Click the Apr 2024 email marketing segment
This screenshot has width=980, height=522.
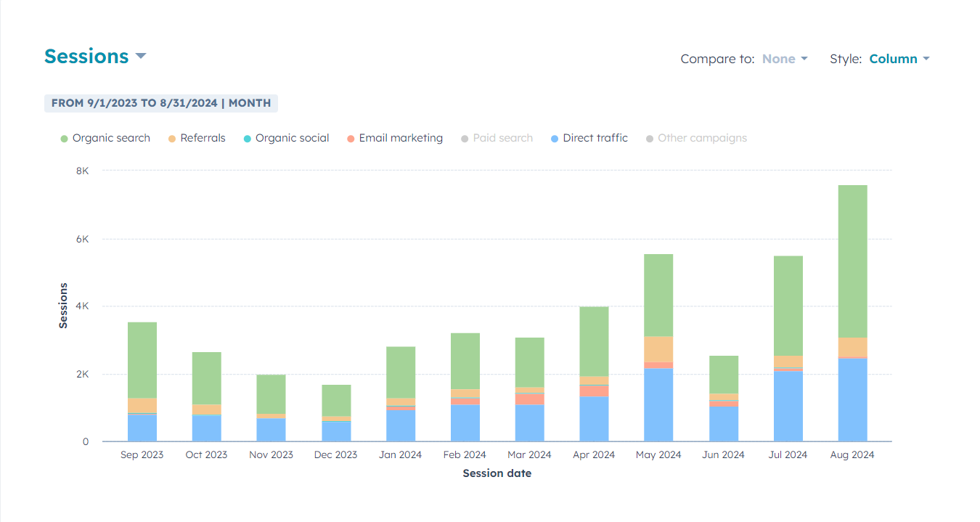594,391
